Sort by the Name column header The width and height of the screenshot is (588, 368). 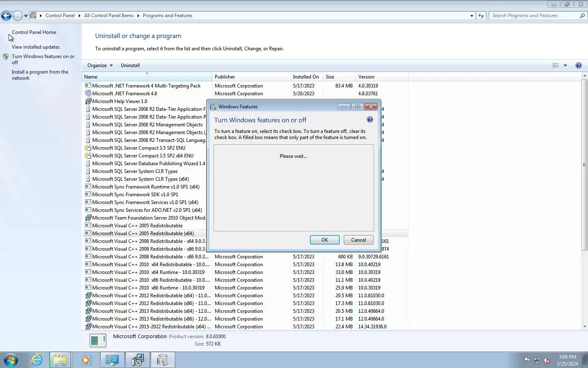pos(147,77)
